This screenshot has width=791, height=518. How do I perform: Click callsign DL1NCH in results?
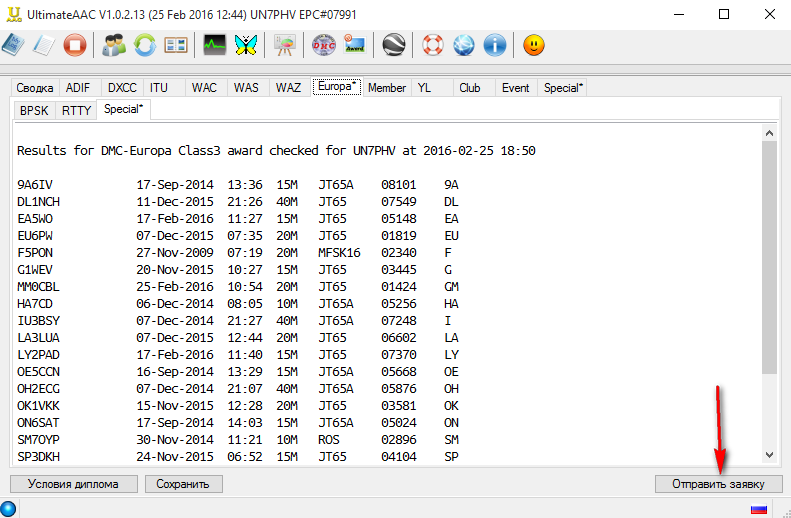[38, 202]
